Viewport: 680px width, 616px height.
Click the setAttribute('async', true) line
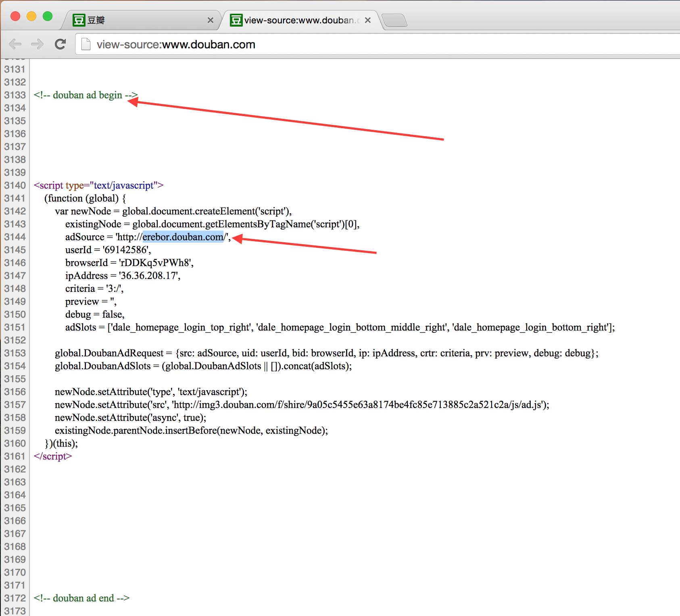click(x=131, y=418)
